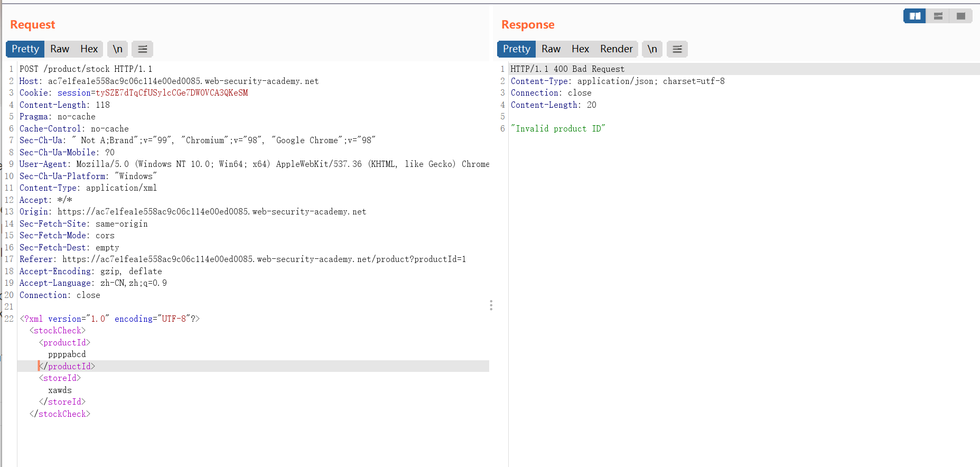Screen dimensions: 980x467
Task: Click Sec-Fetch-Mode: cors header
Action: [67, 236]
